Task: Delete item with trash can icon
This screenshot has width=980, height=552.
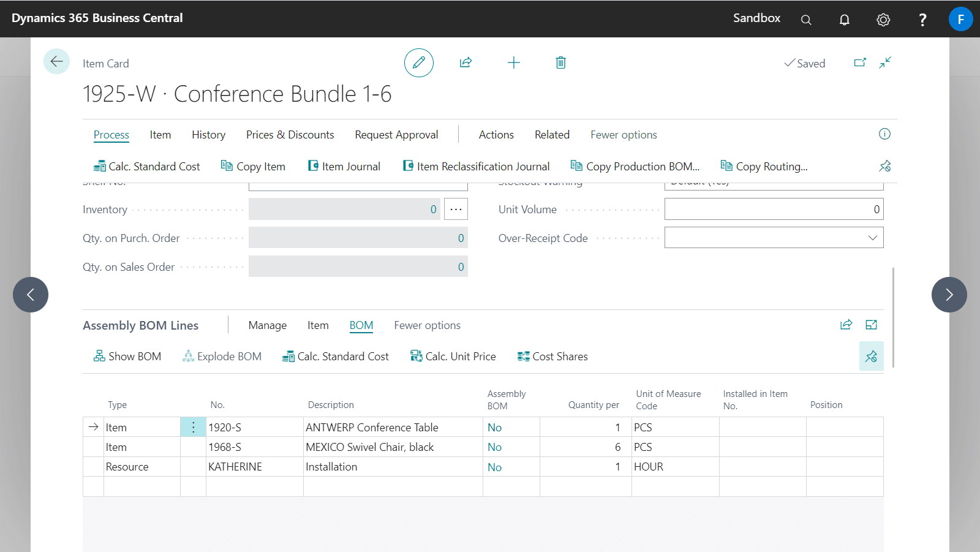Action: pos(561,62)
